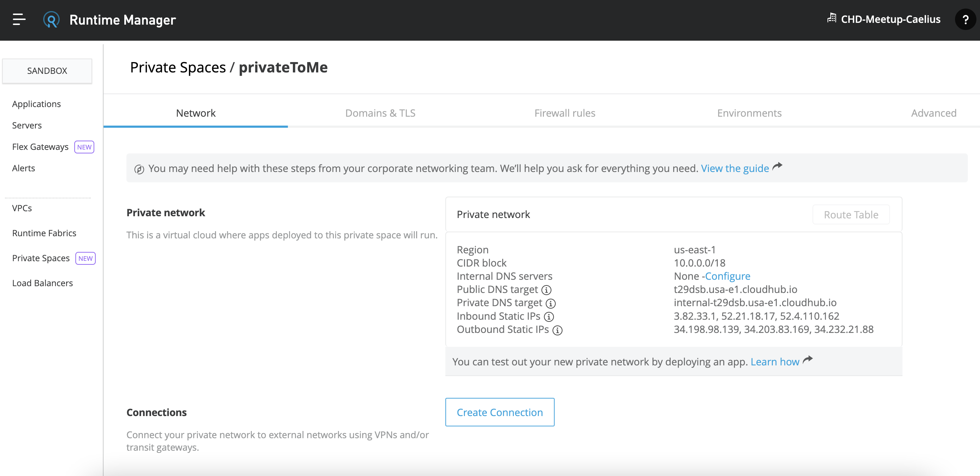Show info for Private DNS target
The image size is (980, 476).
pos(550,303)
